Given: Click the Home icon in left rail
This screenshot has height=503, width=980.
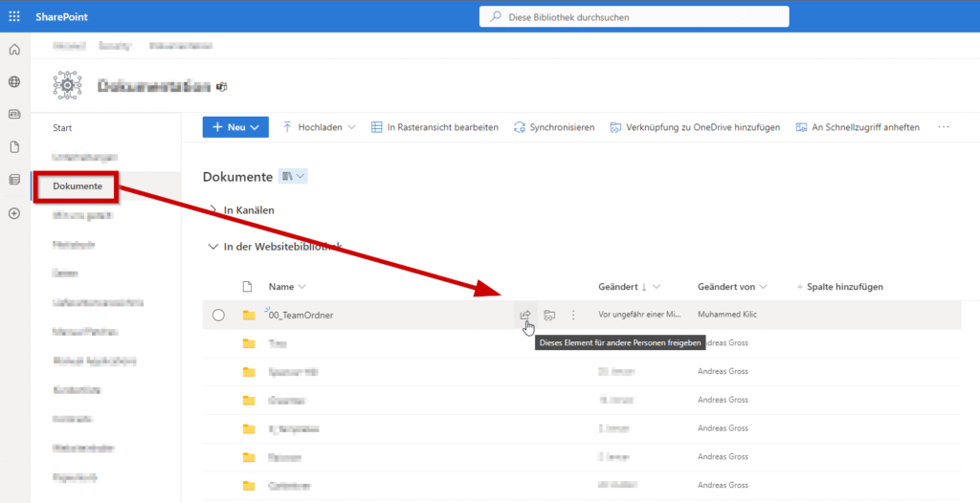Looking at the screenshot, I should [14, 50].
